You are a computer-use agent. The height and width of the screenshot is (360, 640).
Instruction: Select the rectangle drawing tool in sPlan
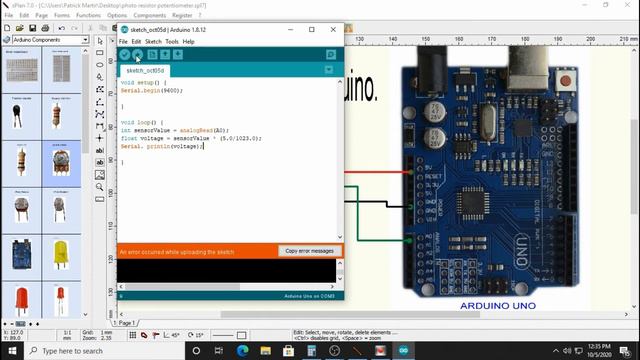100,53
